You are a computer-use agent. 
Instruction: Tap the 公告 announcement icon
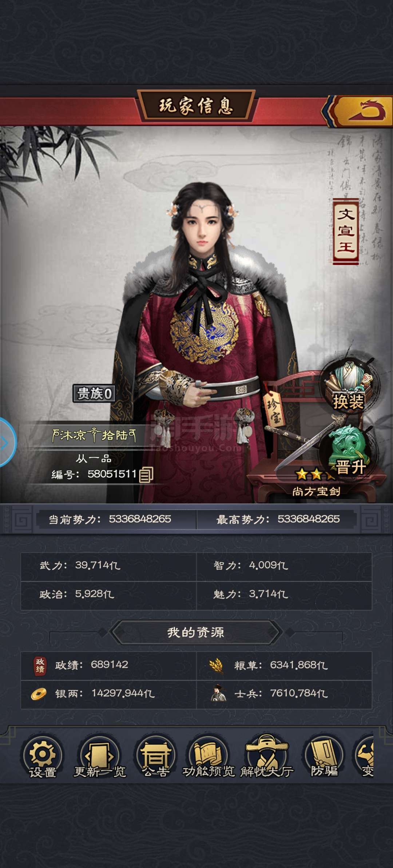coord(156,758)
